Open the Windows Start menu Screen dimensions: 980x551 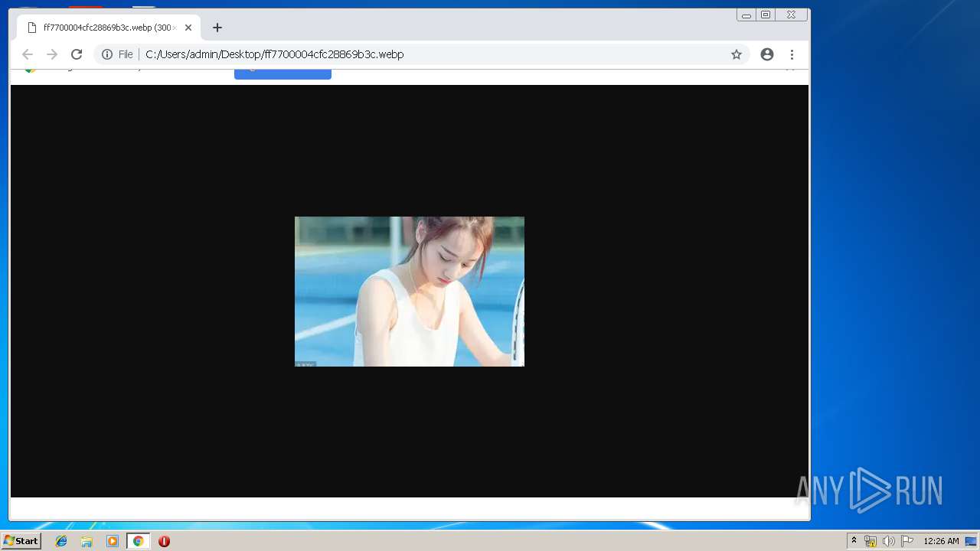(x=21, y=541)
